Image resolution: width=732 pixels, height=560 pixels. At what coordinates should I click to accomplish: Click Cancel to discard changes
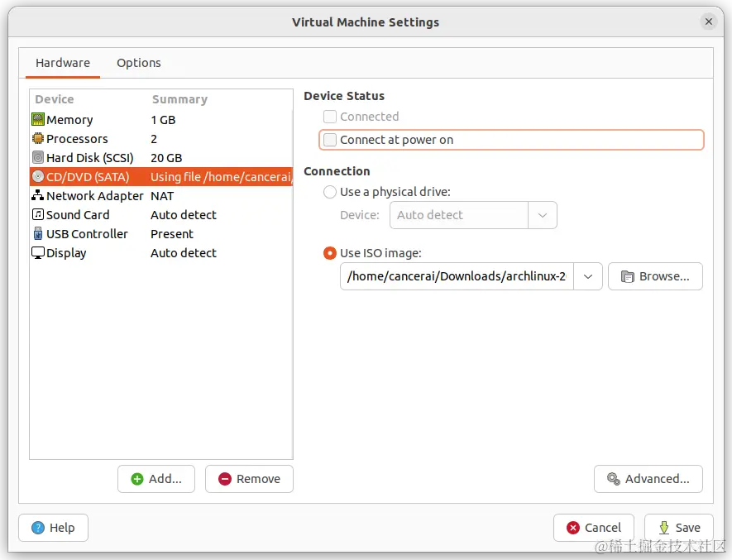coord(593,528)
